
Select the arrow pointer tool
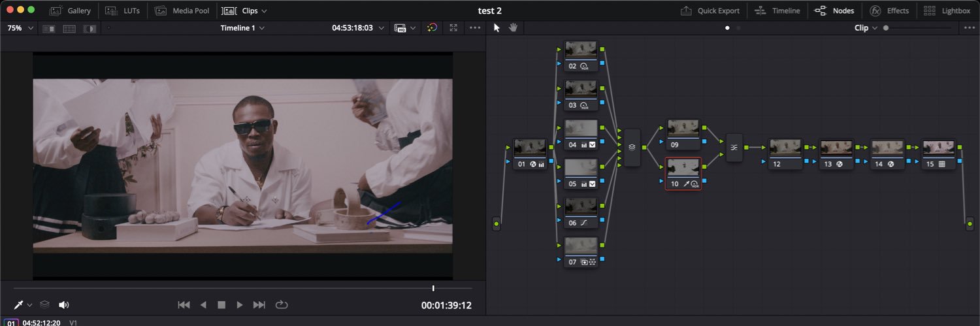497,27
